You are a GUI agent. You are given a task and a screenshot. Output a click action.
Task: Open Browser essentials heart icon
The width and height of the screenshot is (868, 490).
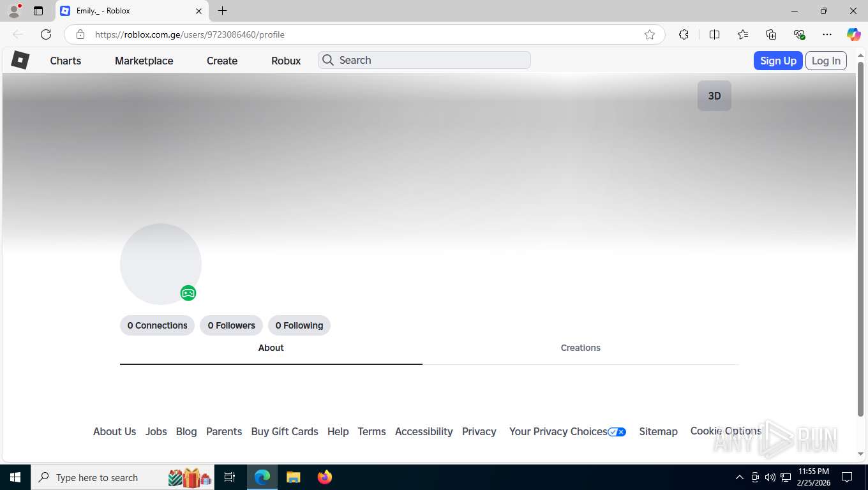coord(799,34)
